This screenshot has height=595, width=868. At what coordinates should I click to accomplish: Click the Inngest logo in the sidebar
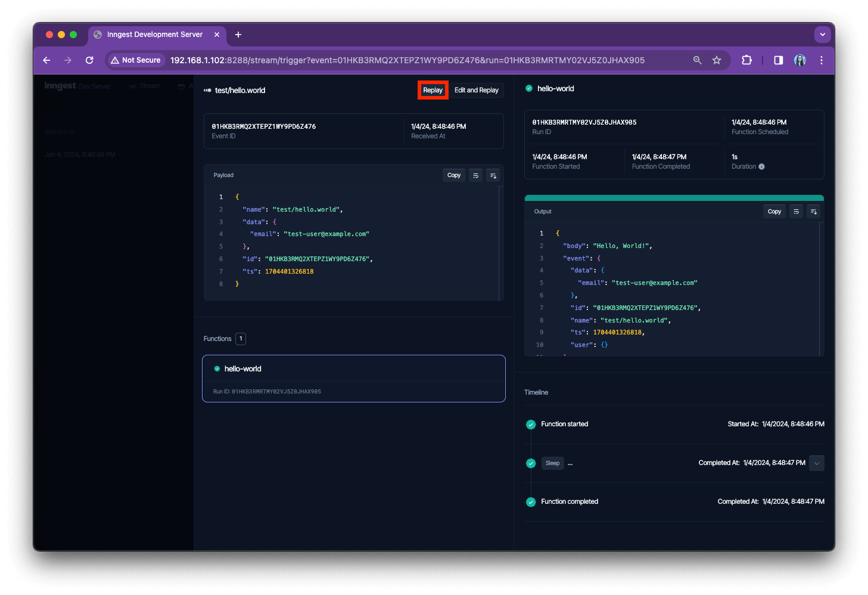pos(60,86)
